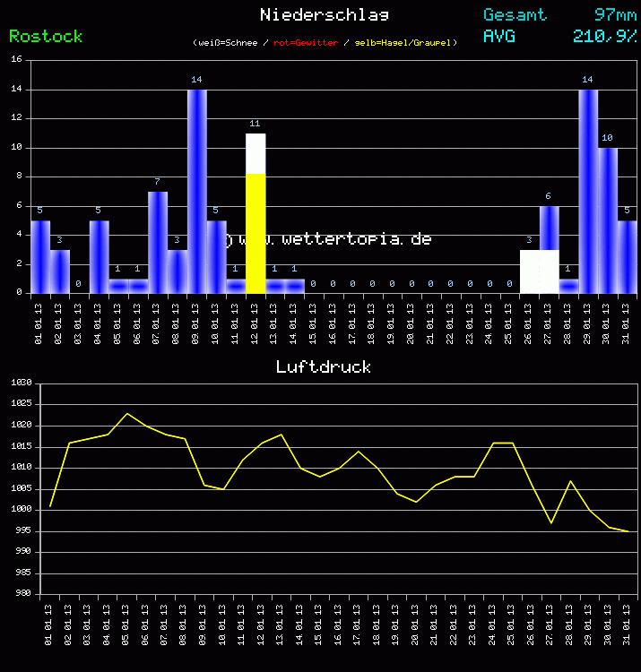
Task: Click the 6 mm bar on 27.01.13
Action: pyautogui.click(x=550, y=228)
